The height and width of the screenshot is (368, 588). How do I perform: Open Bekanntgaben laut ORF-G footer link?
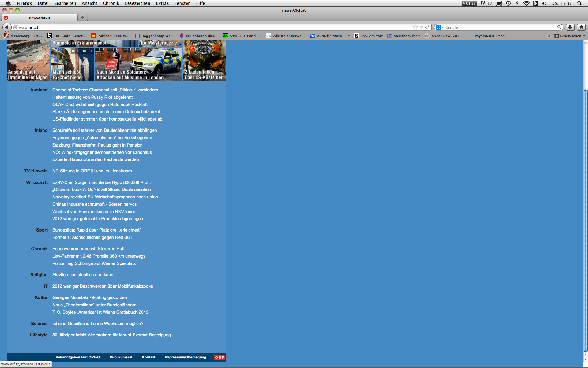tap(78, 357)
